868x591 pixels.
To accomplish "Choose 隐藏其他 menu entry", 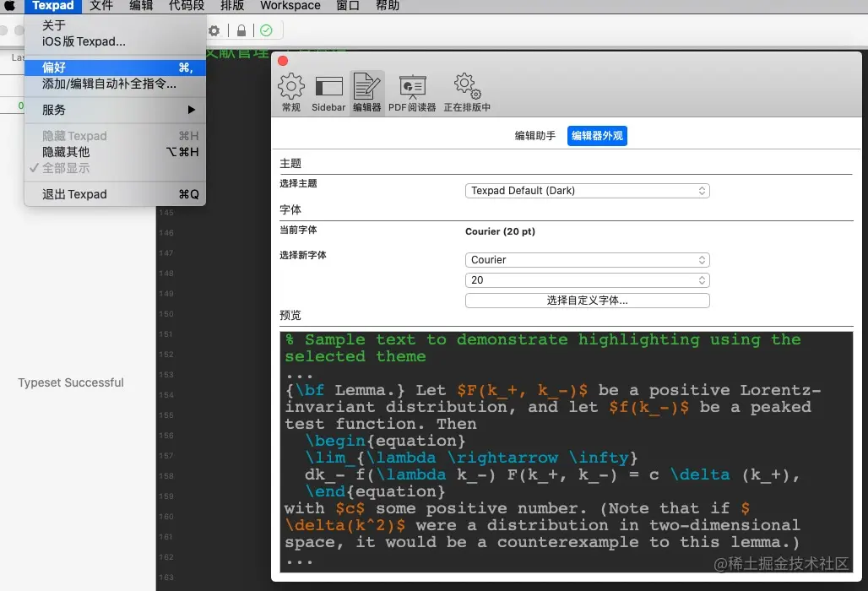I will pos(115,152).
